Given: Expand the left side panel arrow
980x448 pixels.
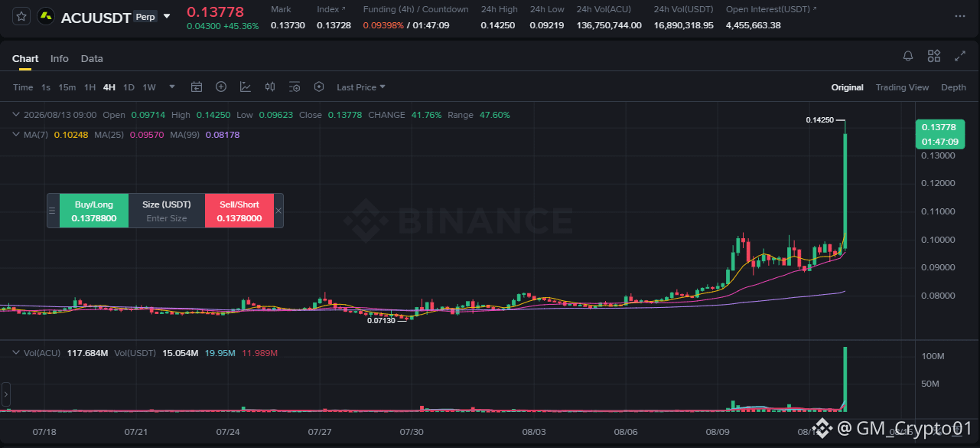Looking at the screenshot, I should point(6,394).
